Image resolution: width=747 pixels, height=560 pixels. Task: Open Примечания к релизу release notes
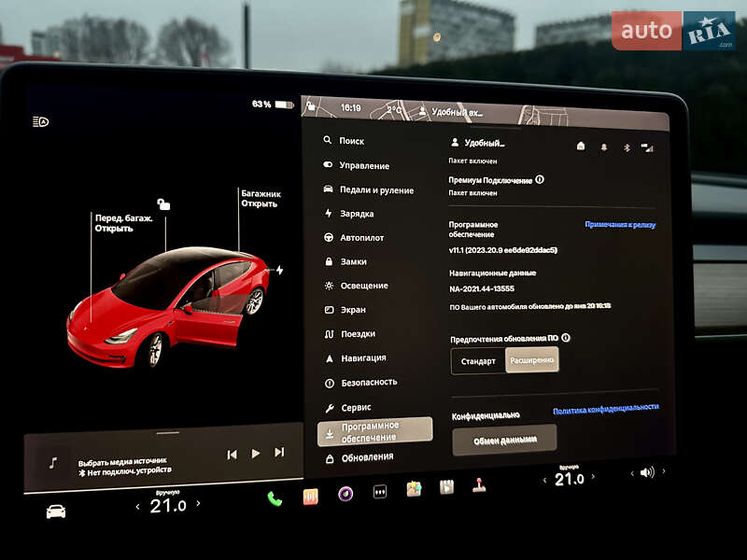point(620,224)
